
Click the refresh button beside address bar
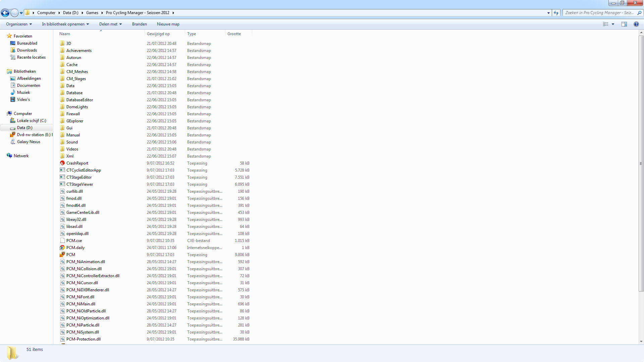pyautogui.click(x=556, y=13)
